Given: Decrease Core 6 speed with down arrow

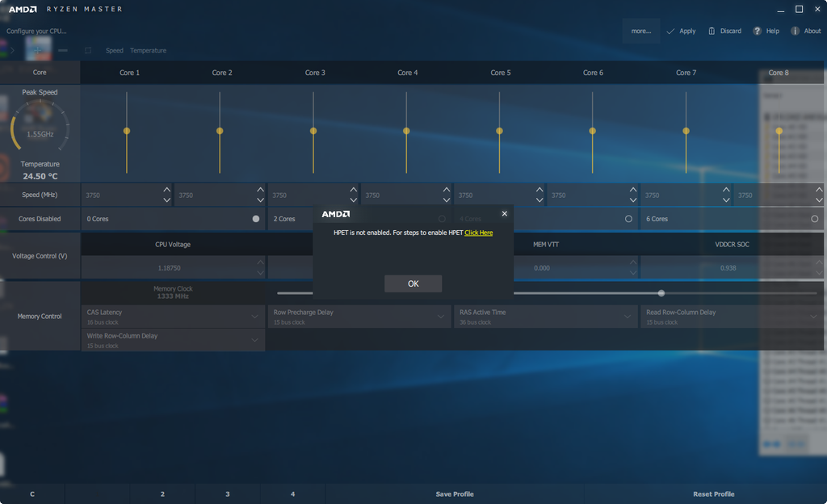Looking at the screenshot, I should click(x=633, y=200).
